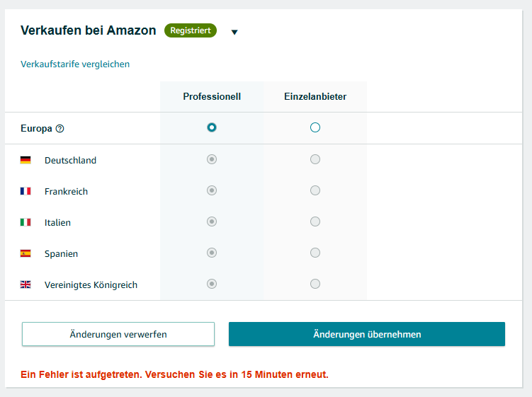Click the Italian flag icon

[26, 222]
